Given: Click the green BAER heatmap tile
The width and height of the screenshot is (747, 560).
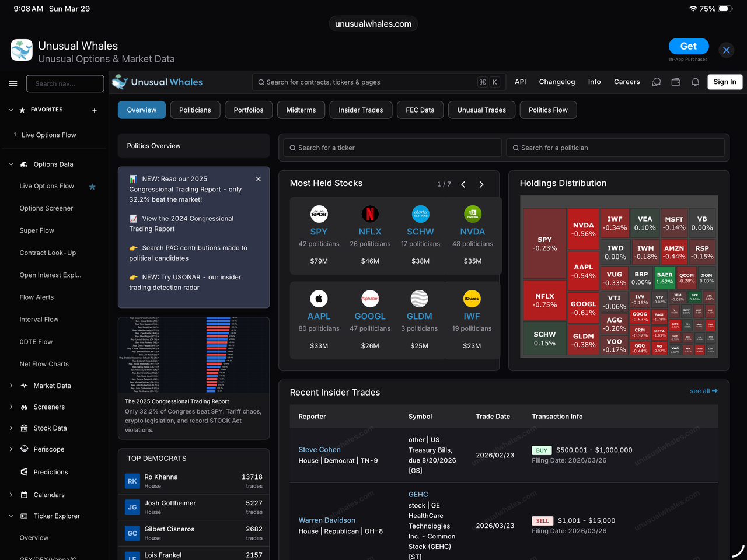Looking at the screenshot, I should pos(665,278).
